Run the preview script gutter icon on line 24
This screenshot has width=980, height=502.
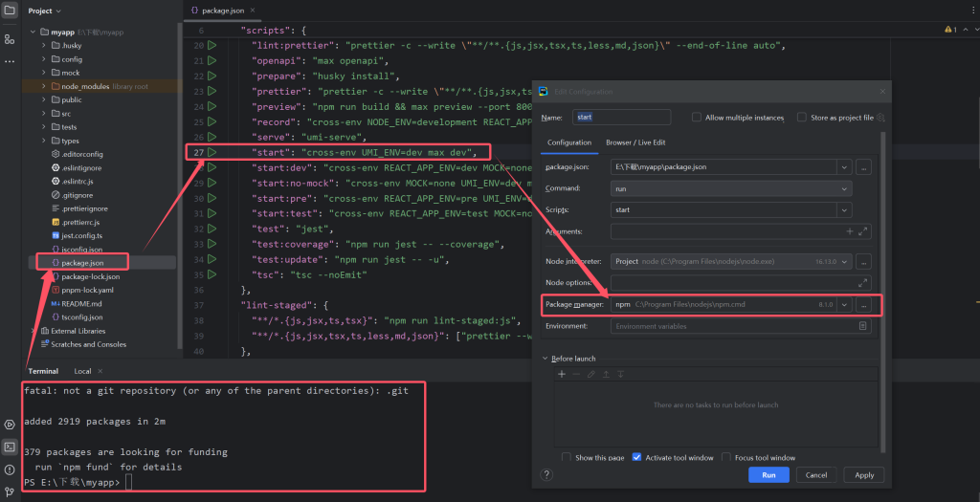pyautogui.click(x=212, y=106)
